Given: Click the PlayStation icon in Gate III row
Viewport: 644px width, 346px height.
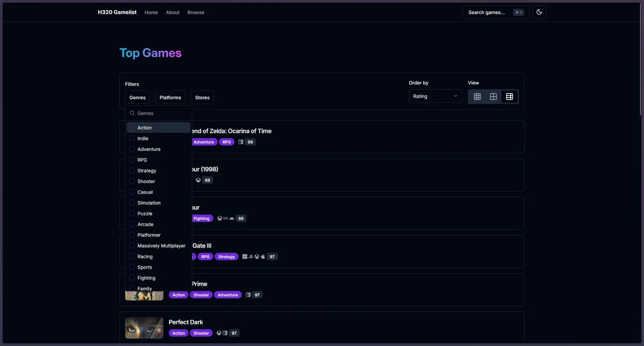Looking at the screenshot, I should 251,256.
